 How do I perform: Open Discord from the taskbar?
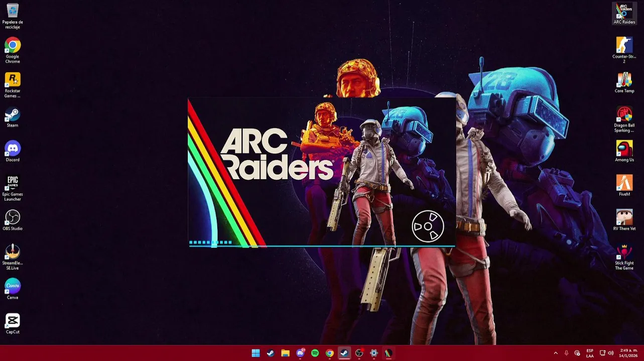coord(300,353)
